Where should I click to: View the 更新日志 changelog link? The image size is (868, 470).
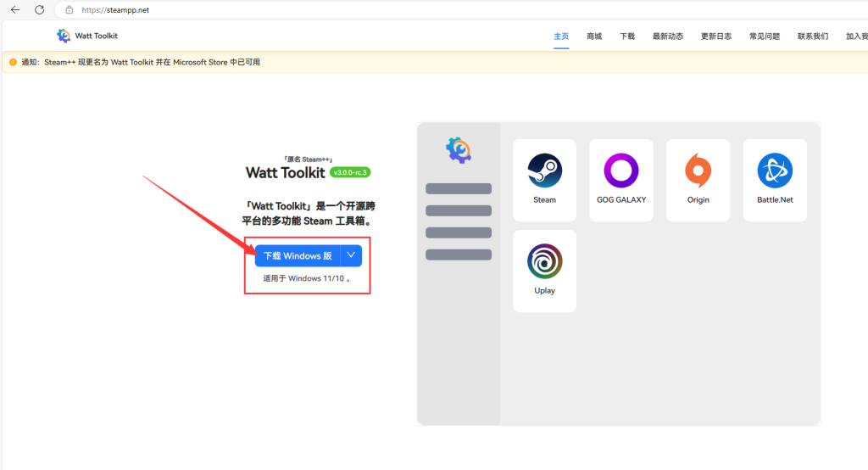716,36
